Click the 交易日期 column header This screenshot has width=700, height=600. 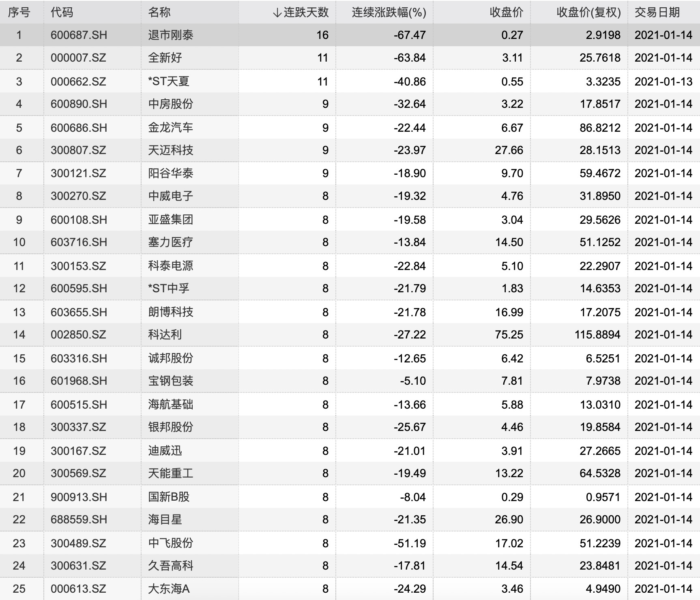click(657, 13)
